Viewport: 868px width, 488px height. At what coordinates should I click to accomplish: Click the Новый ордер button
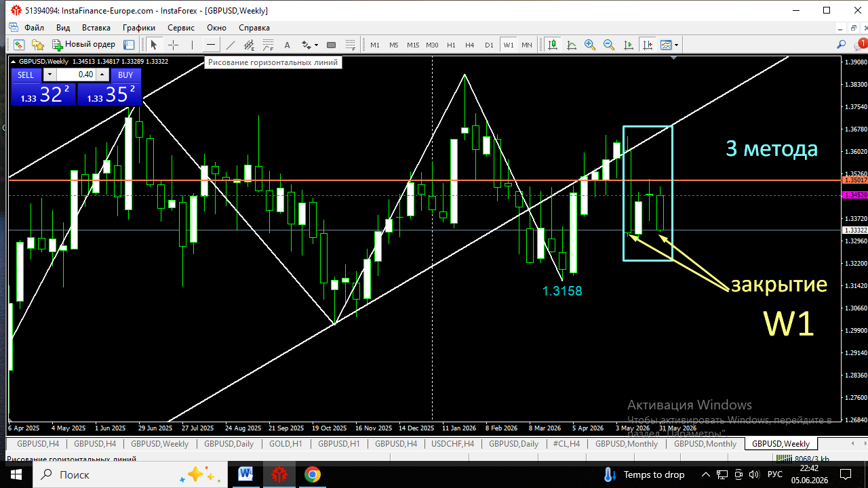[84, 45]
